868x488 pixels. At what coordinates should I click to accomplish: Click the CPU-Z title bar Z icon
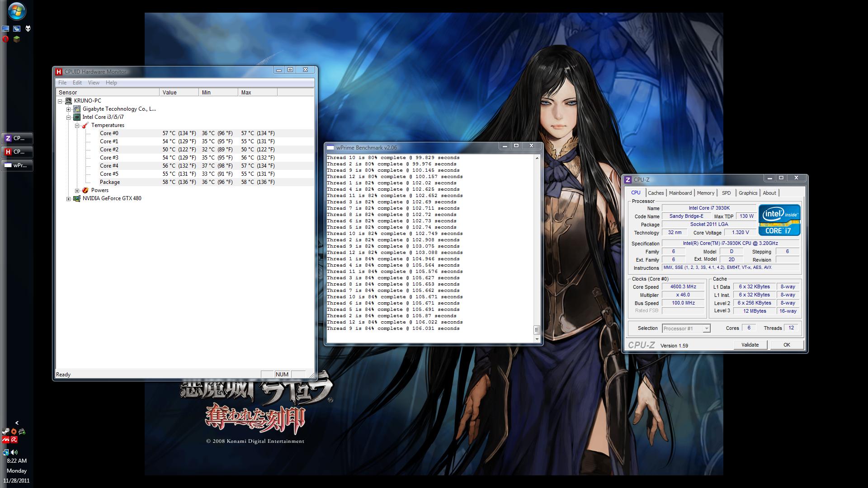(628, 180)
